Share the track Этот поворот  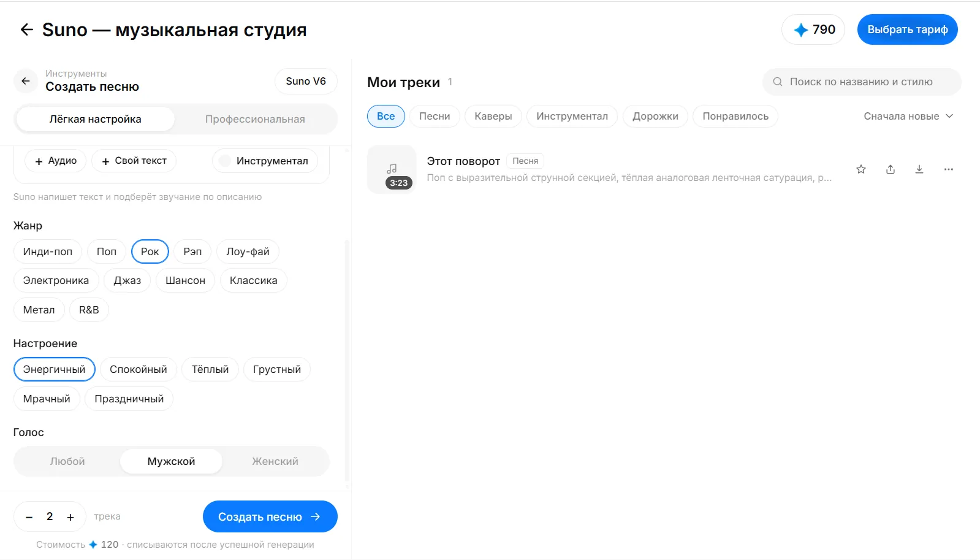point(891,169)
